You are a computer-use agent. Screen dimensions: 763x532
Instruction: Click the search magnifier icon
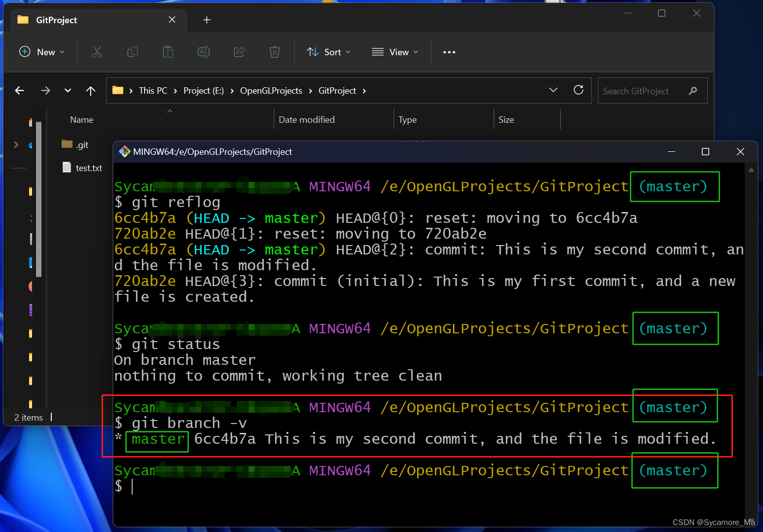click(x=693, y=91)
